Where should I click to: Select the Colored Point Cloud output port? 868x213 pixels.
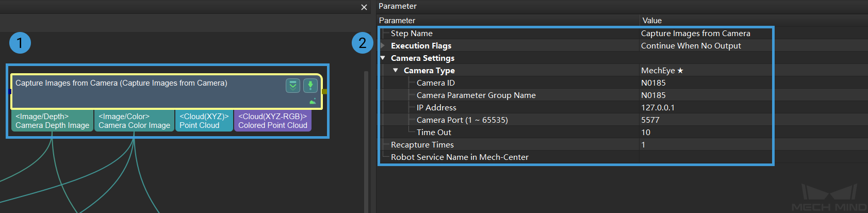(x=272, y=121)
